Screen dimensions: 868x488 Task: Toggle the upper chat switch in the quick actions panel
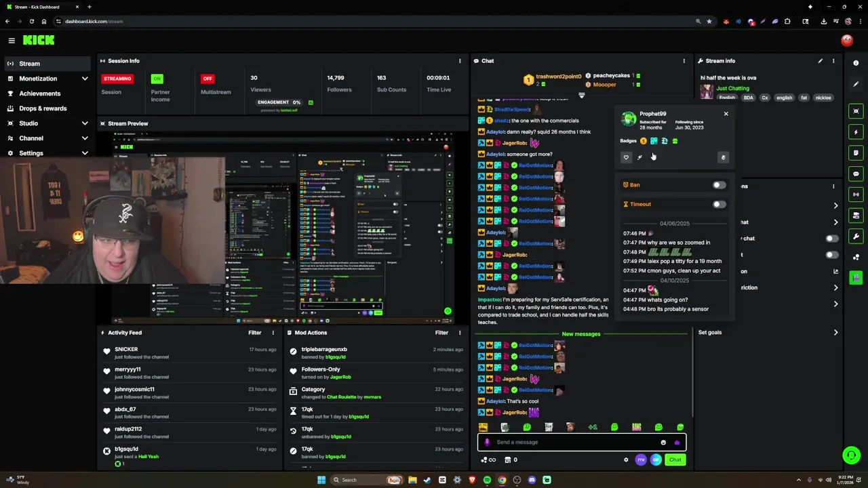click(831, 239)
